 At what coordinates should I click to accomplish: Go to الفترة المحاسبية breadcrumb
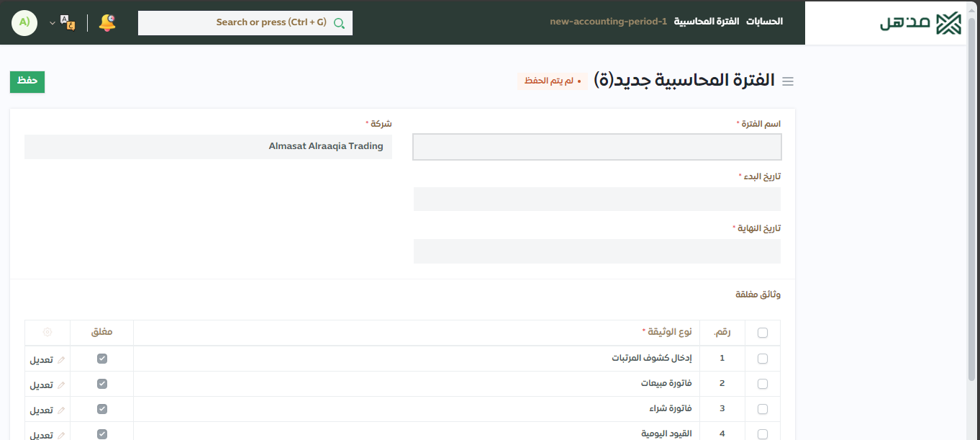click(x=707, y=22)
